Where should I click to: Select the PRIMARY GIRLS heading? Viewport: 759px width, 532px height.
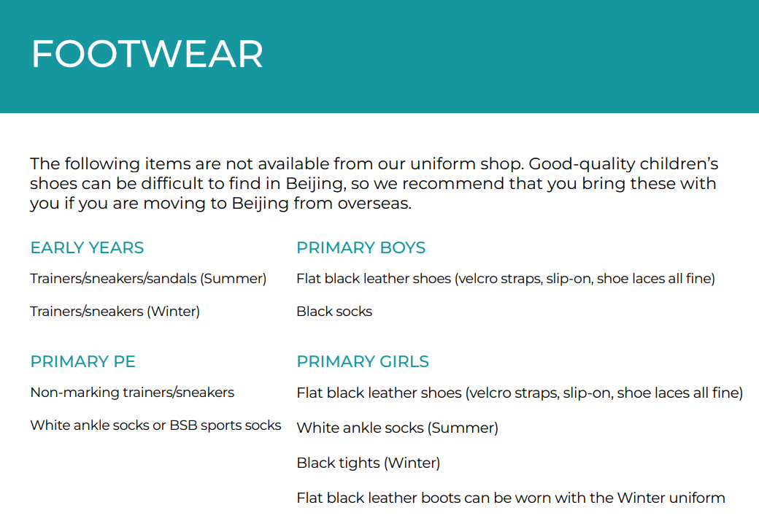coord(363,361)
